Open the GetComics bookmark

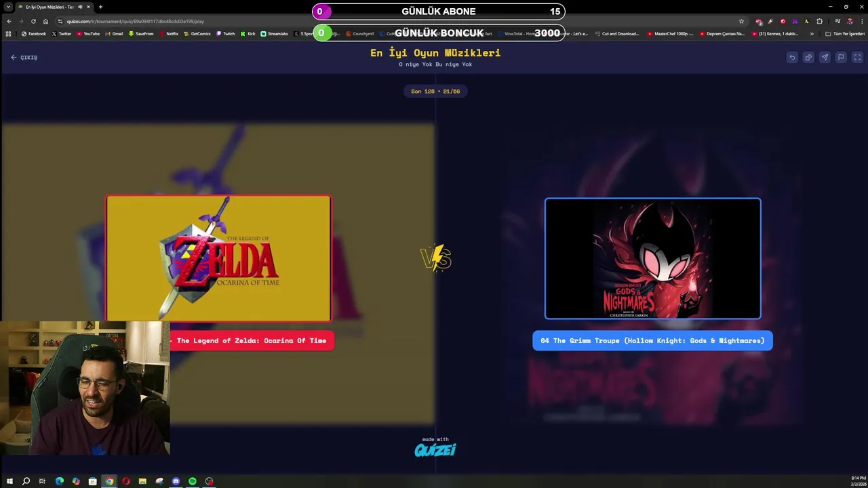(197, 33)
